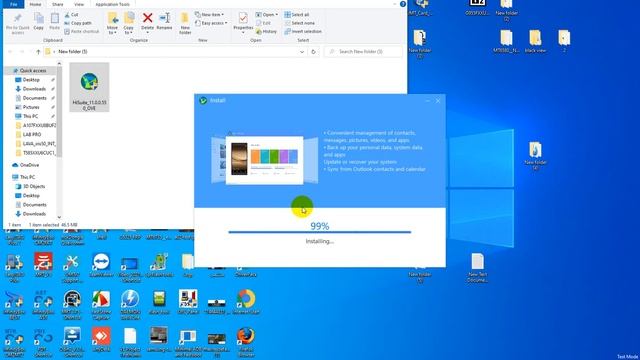This screenshot has width=640, height=360.
Task: Open the AnyDesk desktop shortcut
Action: 101,340
